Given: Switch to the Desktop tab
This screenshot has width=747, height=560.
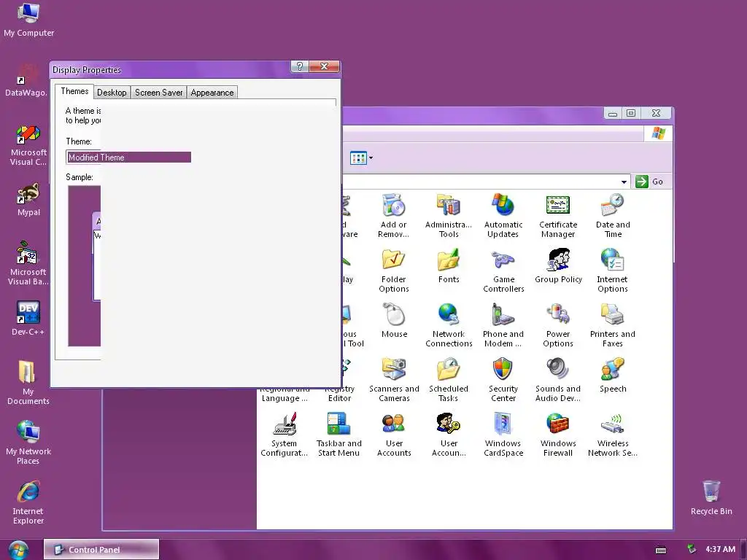Looking at the screenshot, I should 112,93.
